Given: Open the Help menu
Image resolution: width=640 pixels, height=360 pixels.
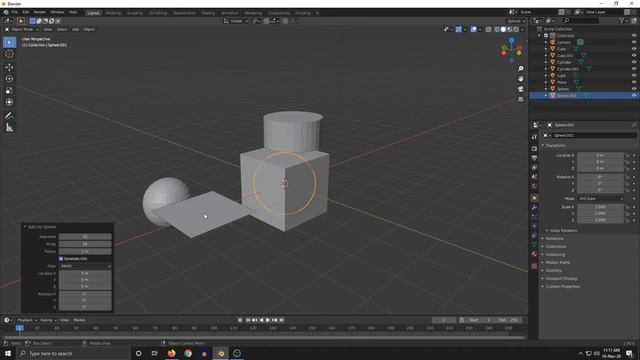Looking at the screenshot, I should (73, 12).
